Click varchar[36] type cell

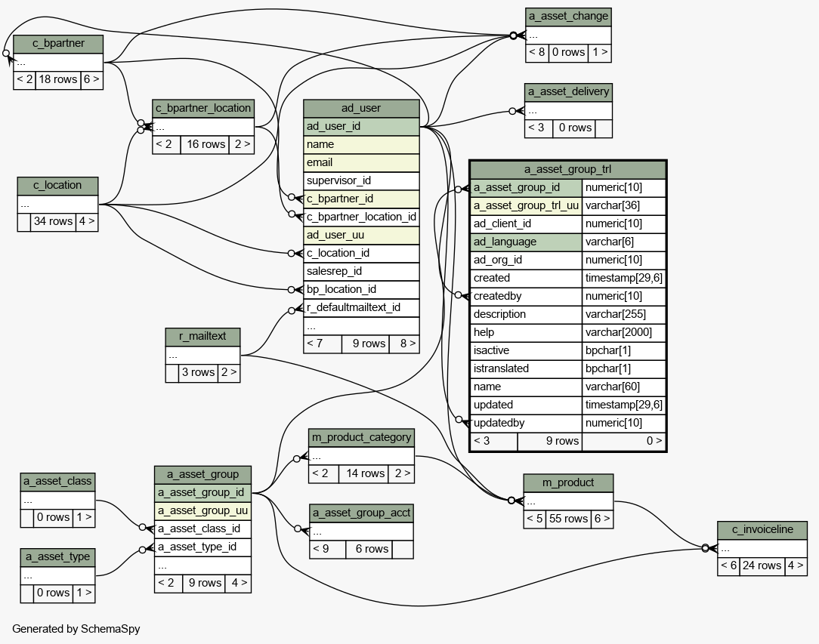[x=623, y=206]
